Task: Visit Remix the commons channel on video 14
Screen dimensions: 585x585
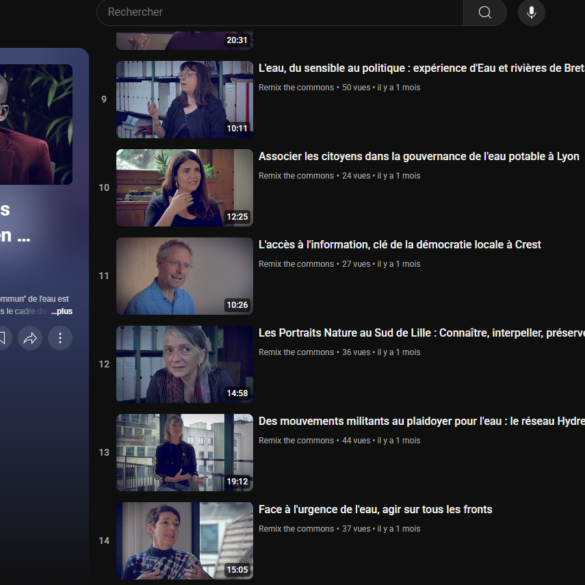Action: 296,529
